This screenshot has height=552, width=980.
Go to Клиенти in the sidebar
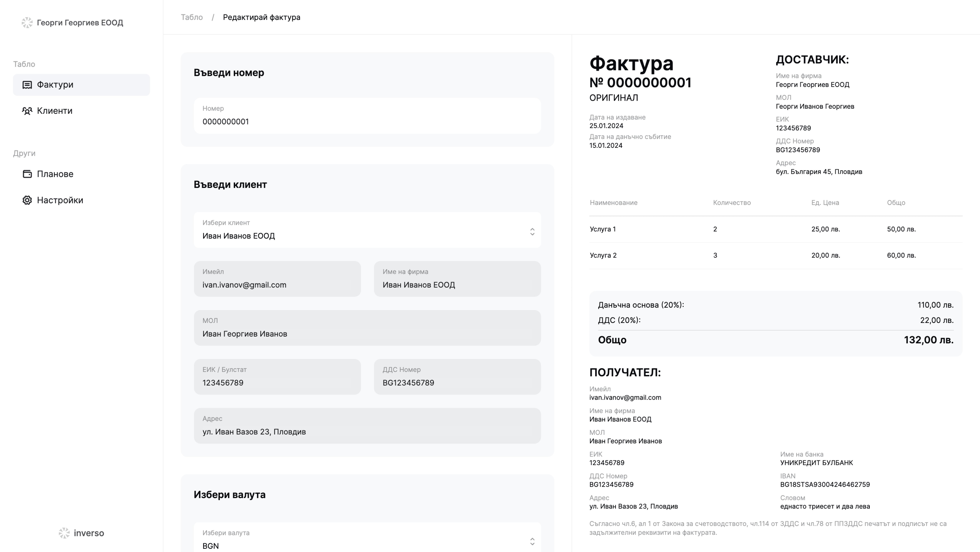click(81, 111)
